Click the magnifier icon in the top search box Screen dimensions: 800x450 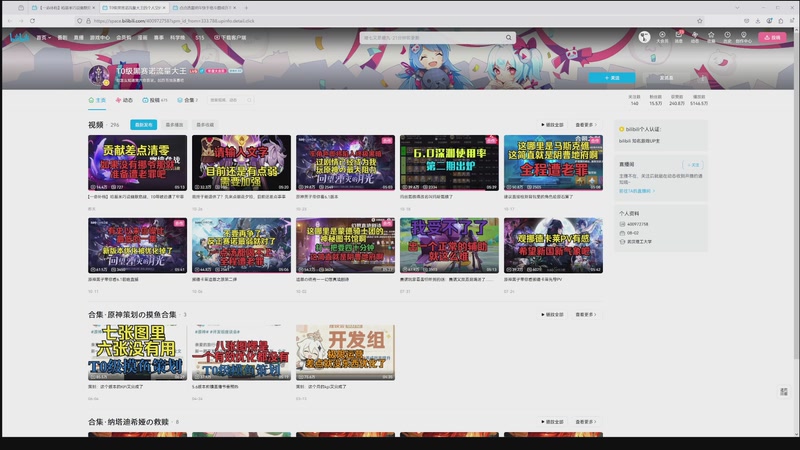pyautogui.click(x=508, y=37)
